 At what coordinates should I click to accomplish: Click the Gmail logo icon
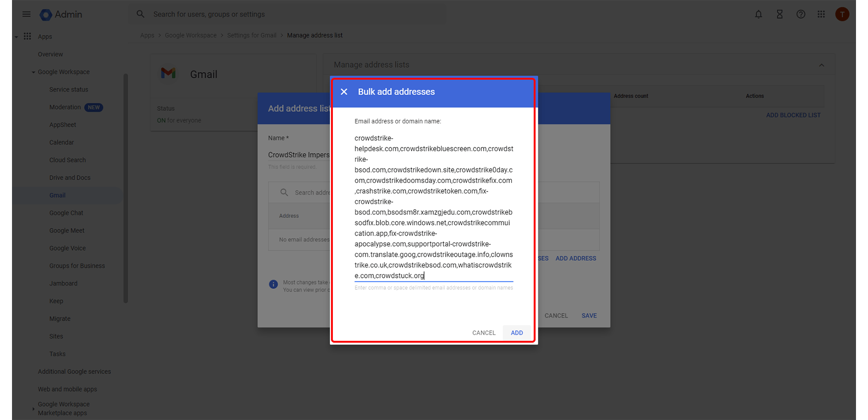[x=168, y=73]
